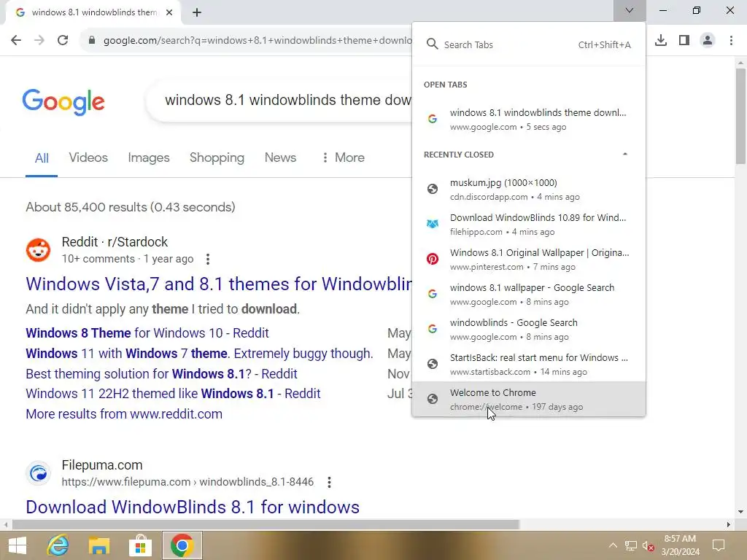Click the horizontal scrollbar right arrow

(729, 524)
